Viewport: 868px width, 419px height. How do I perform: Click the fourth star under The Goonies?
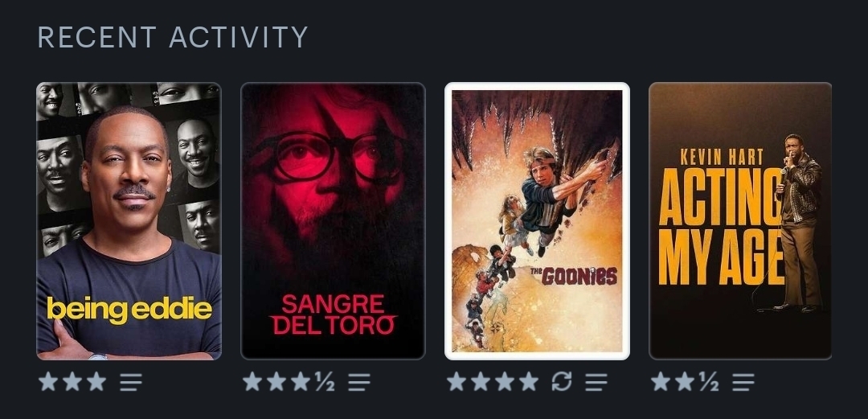(529, 381)
